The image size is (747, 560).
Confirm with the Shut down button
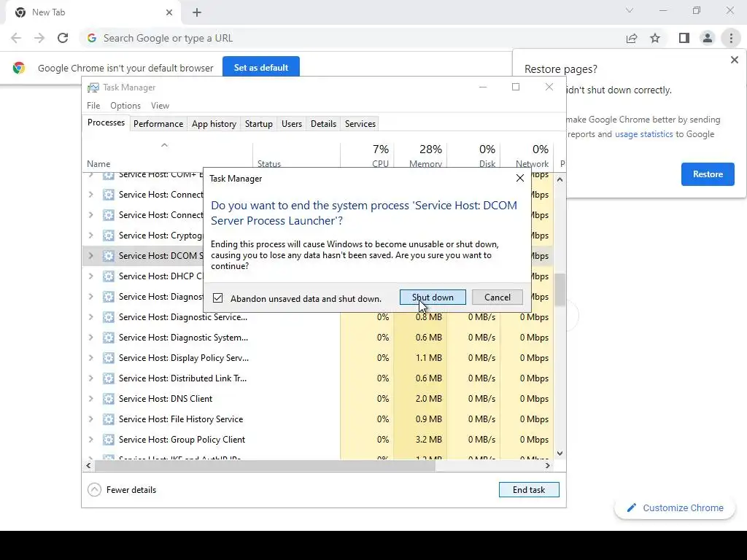tap(433, 297)
